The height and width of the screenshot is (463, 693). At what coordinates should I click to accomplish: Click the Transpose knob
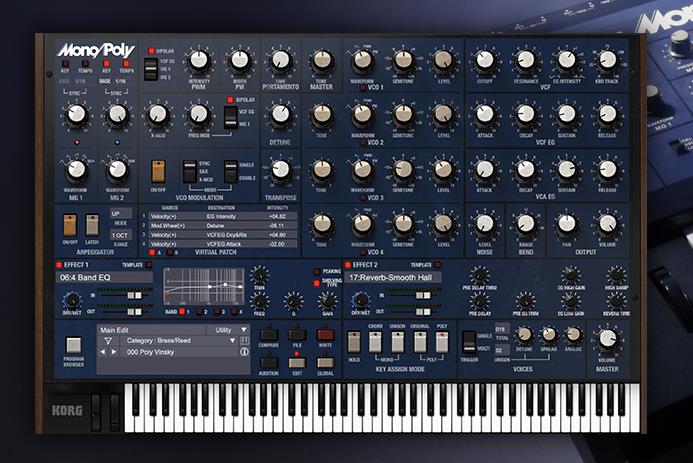(x=280, y=170)
